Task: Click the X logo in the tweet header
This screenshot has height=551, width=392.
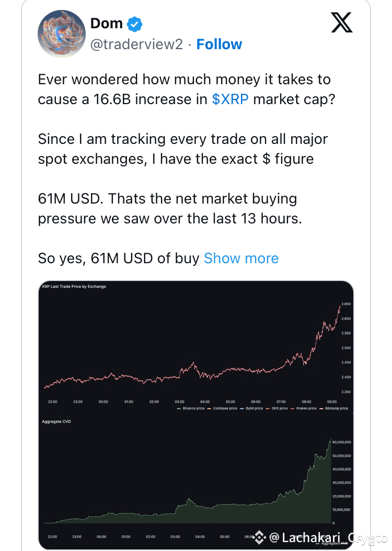Action: pyautogui.click(x=341, y=22)
